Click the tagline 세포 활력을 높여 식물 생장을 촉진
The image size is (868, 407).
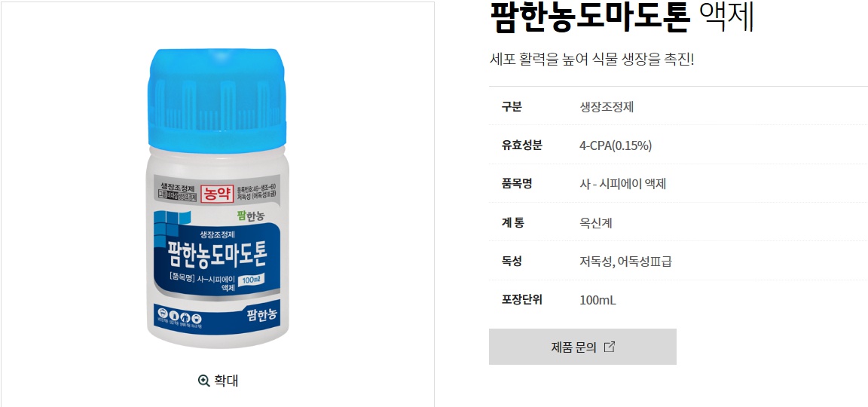(591, 59)
